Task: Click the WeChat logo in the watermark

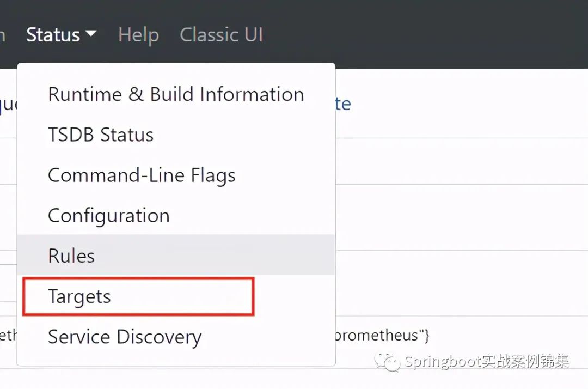Action: point(388,362)
